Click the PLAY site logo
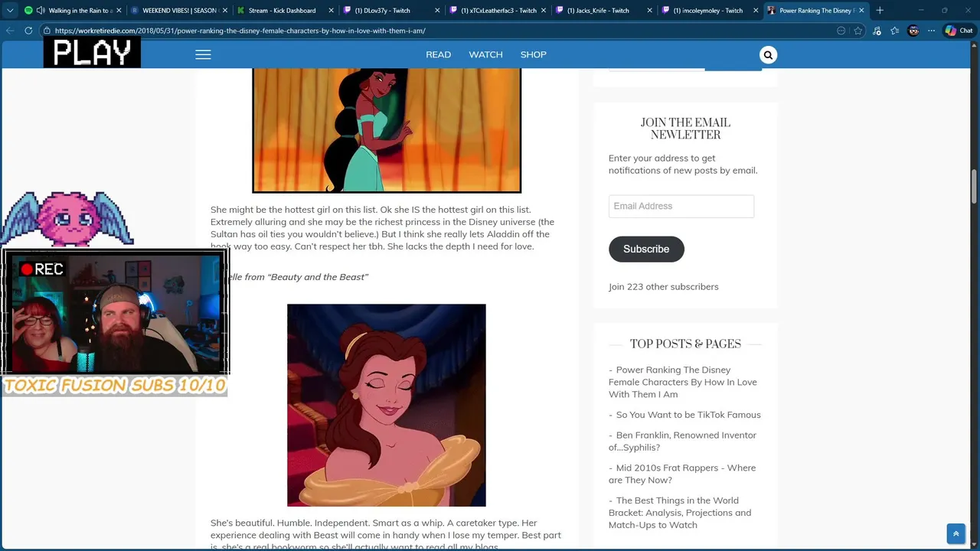 click(92, 53)
